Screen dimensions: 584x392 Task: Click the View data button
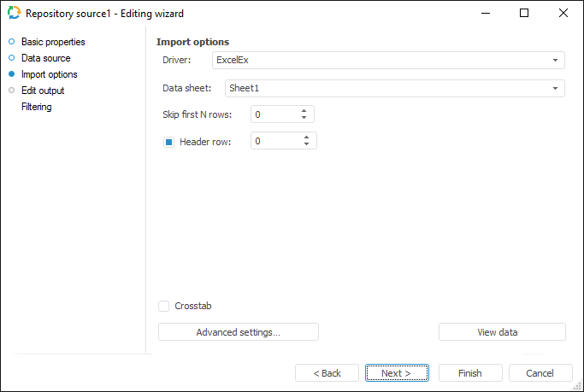[x=502, y=332]
